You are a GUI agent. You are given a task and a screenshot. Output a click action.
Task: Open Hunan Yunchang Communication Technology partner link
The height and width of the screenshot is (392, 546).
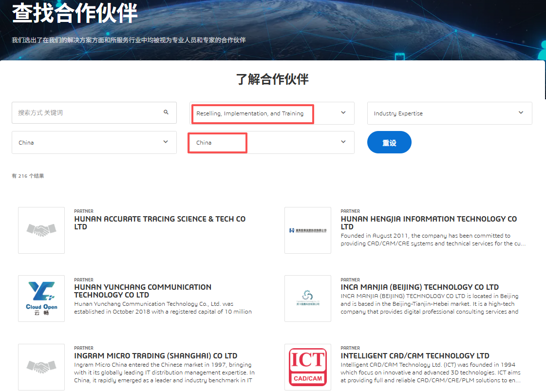tap(143, 291)
